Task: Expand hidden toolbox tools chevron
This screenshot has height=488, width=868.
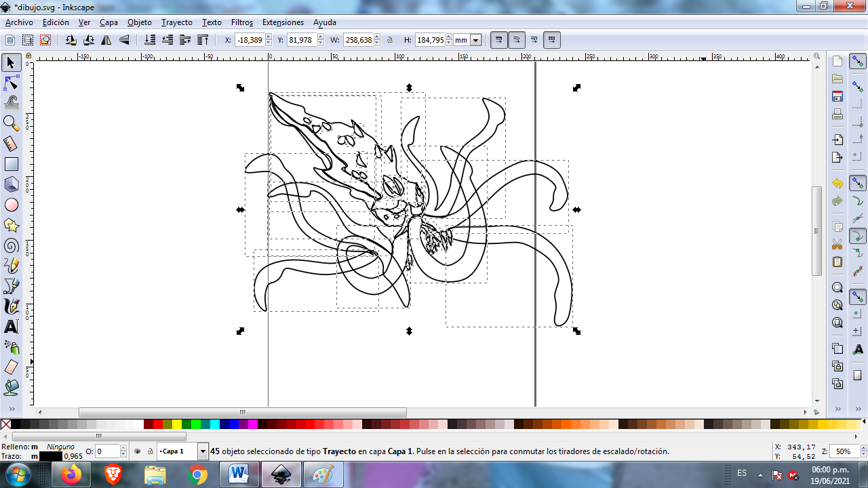Action: pos(11,410)
